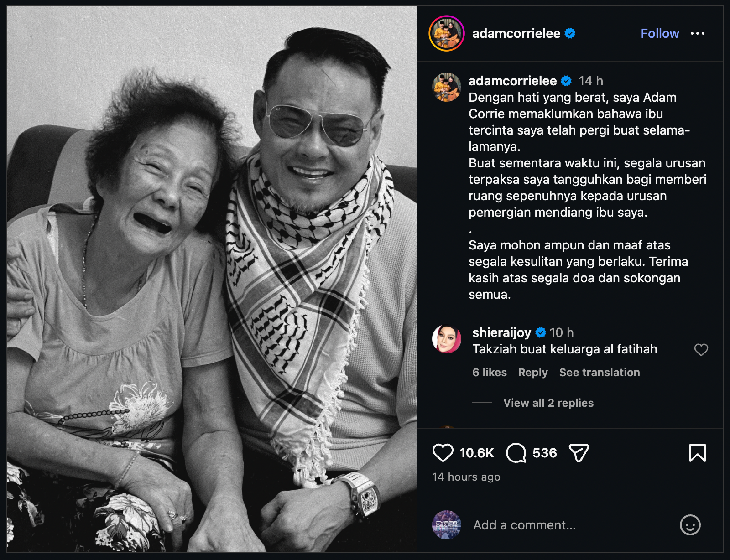Open adamcorrielee's profile from post header

coord(511,33)
